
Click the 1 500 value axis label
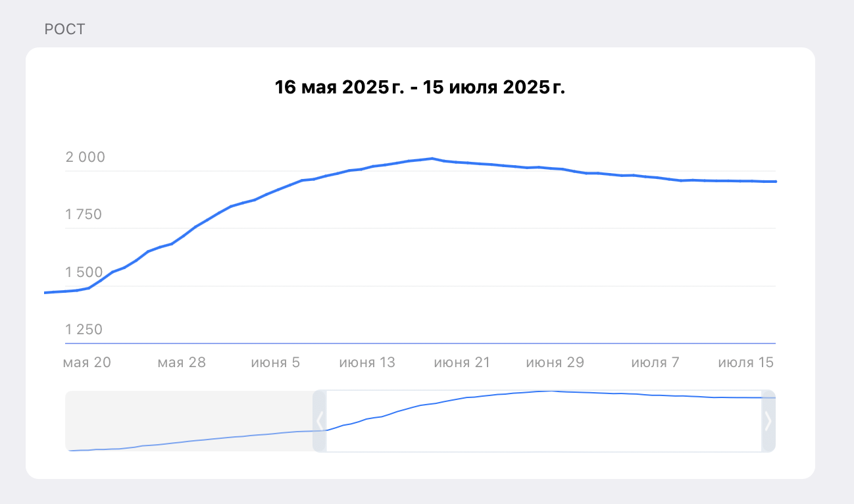pyautogui.click(x=84, y=272)
